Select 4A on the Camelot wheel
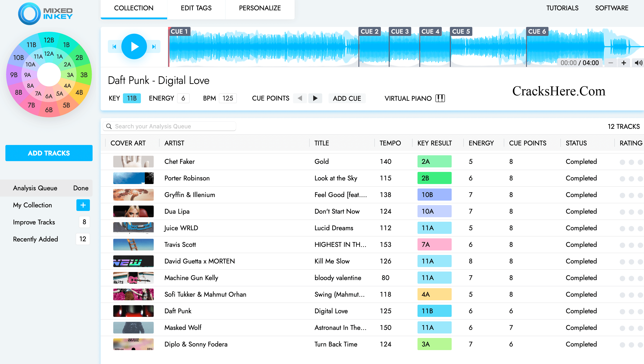Screen dimensions: 644x364 (x=67, y=86)
